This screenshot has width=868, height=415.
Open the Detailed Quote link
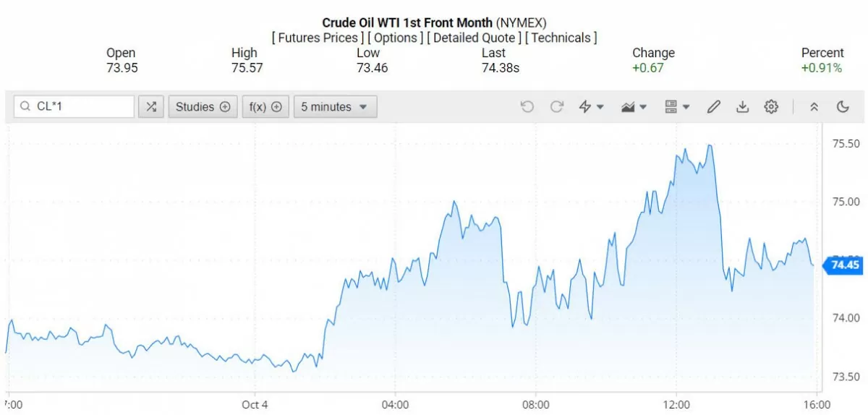[x=474, y=38]
